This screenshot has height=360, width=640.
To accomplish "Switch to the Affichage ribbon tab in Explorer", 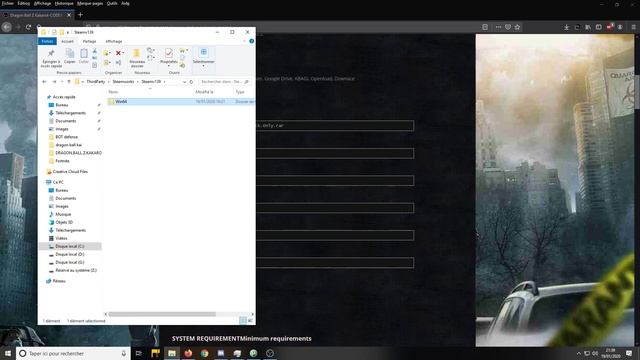I will 113,41.
